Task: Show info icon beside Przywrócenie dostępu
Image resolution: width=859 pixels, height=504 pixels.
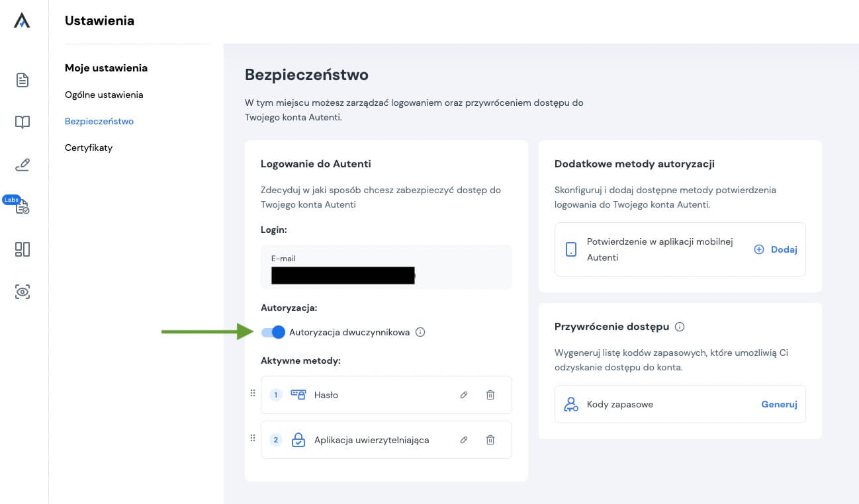Action: click(680, 327)
